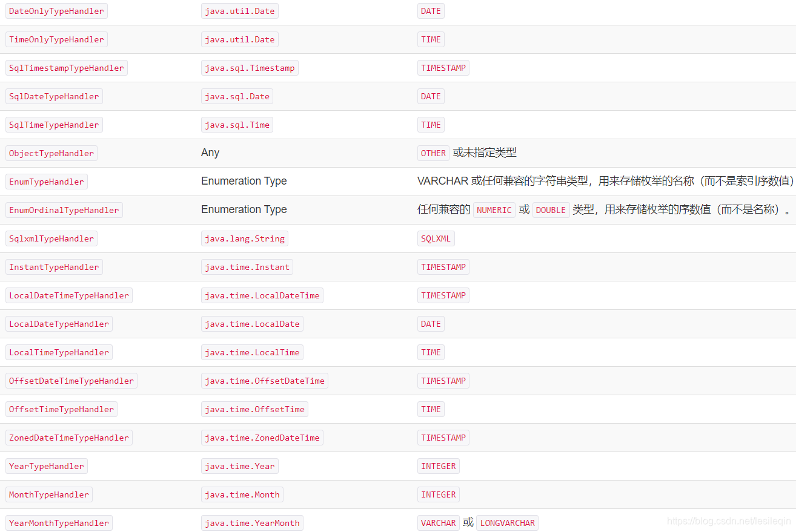Click INTEGER in the YearTypeHandler row
Screen dimensions: 796x532
(x=439, y=466)
